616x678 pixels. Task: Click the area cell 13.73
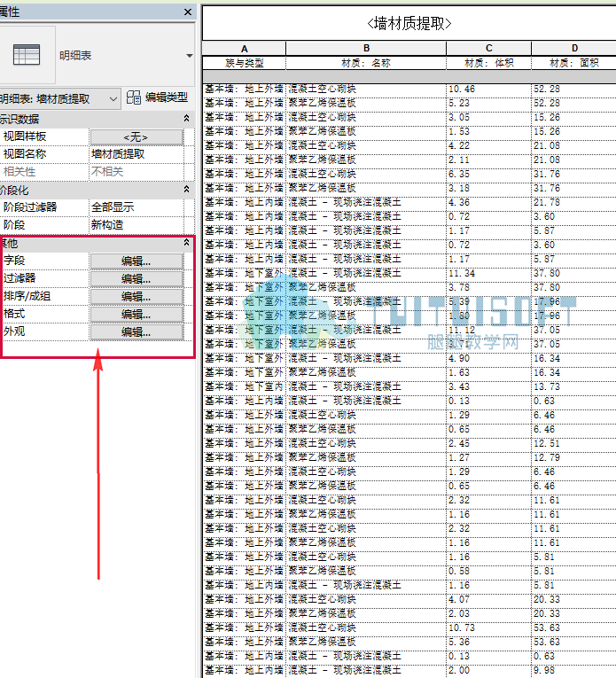(574, 386)
